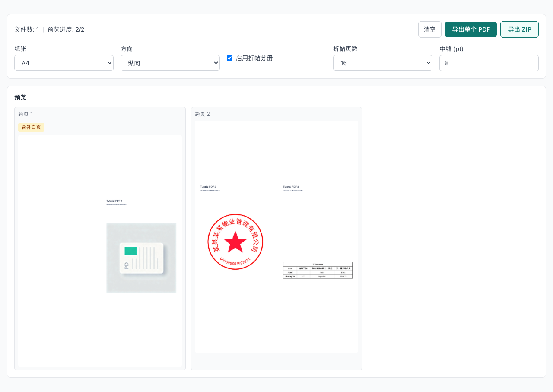Expand the 方向 orientation dropdown
The image size is (553, 392).
[170, 63]
